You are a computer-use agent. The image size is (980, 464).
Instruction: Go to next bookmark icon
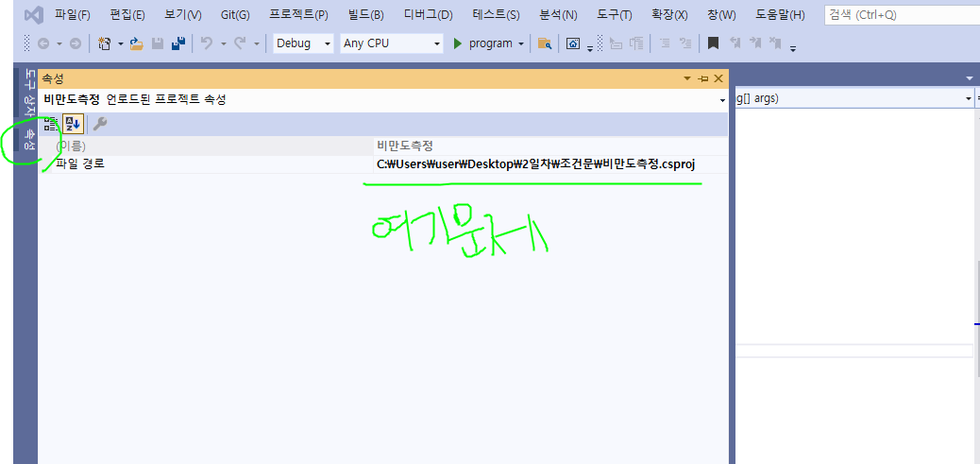click(755, 43)
